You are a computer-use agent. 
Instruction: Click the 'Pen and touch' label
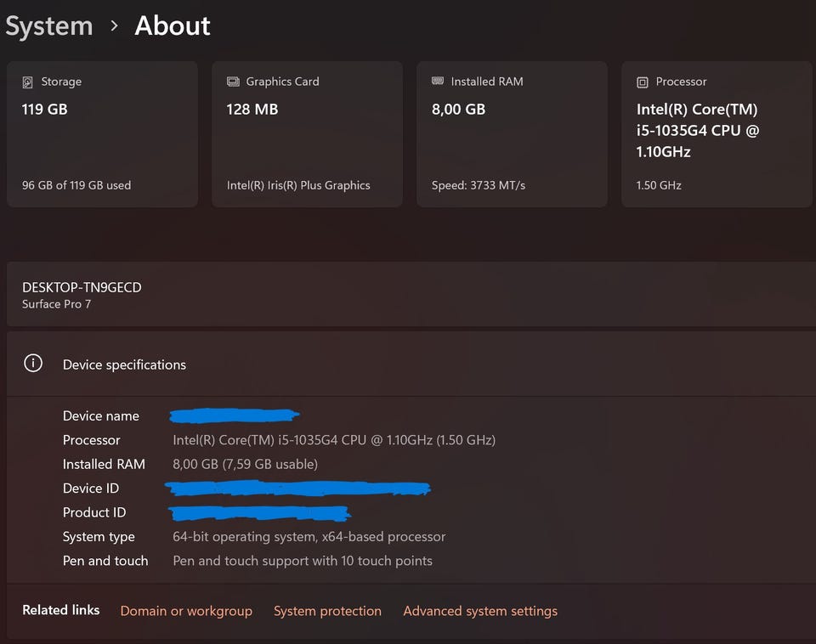pyautogui.click(x=105, y=561)
